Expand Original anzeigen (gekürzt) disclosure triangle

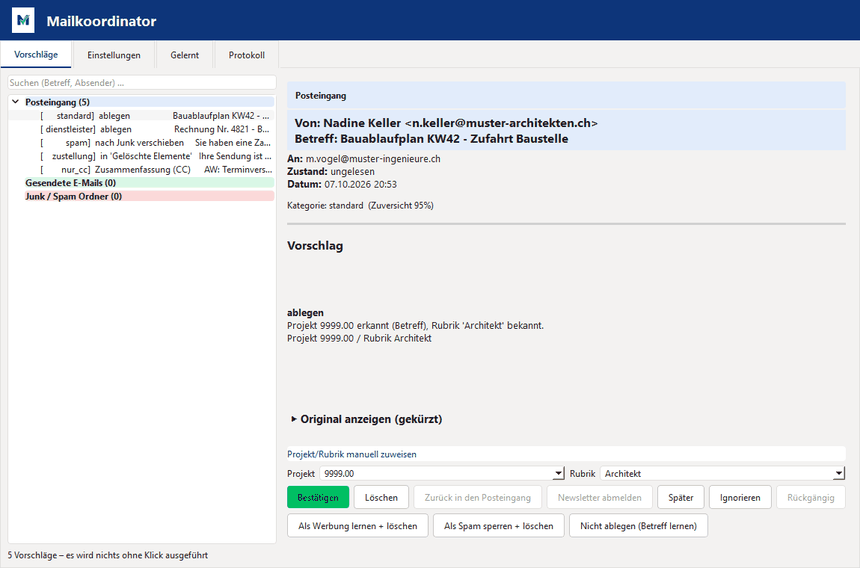pos(293,419)
